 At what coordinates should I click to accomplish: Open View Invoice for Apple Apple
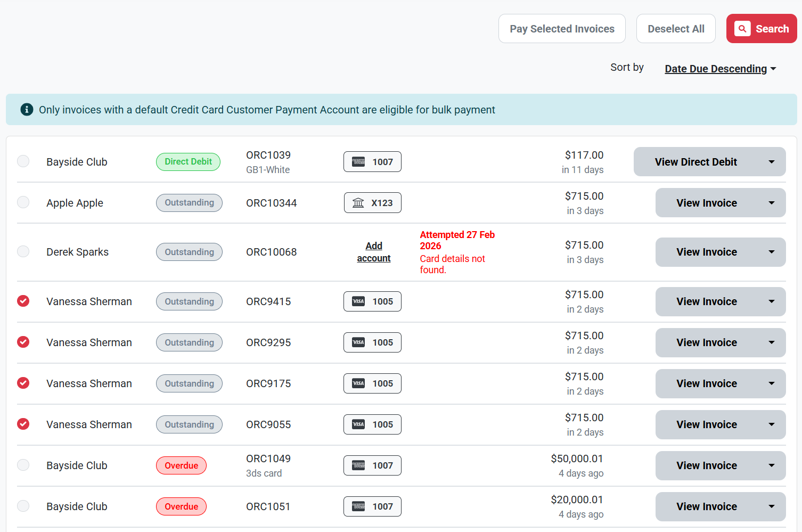pyautogui.click(x=707, y=203)
